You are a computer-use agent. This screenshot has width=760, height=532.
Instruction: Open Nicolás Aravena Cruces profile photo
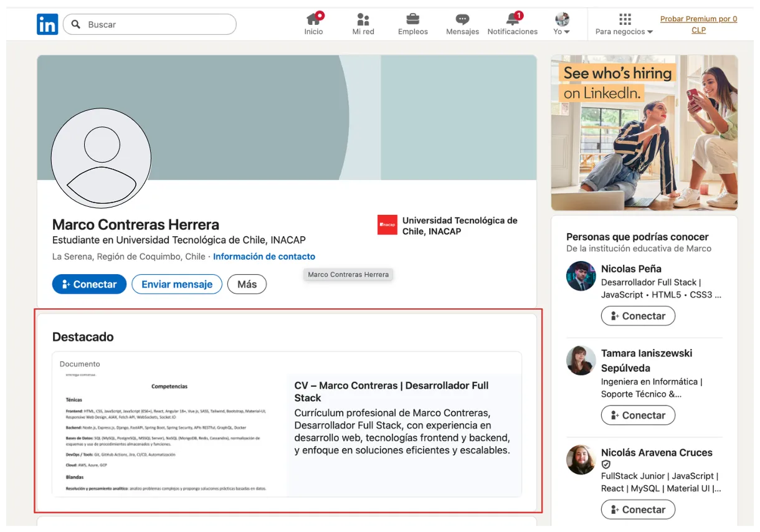click(x=581, y=460)
